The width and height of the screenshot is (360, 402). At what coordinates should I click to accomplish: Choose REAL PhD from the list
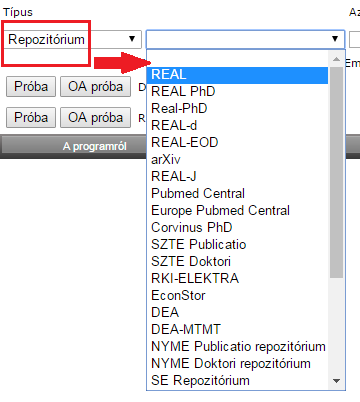(x=237, y=91)
